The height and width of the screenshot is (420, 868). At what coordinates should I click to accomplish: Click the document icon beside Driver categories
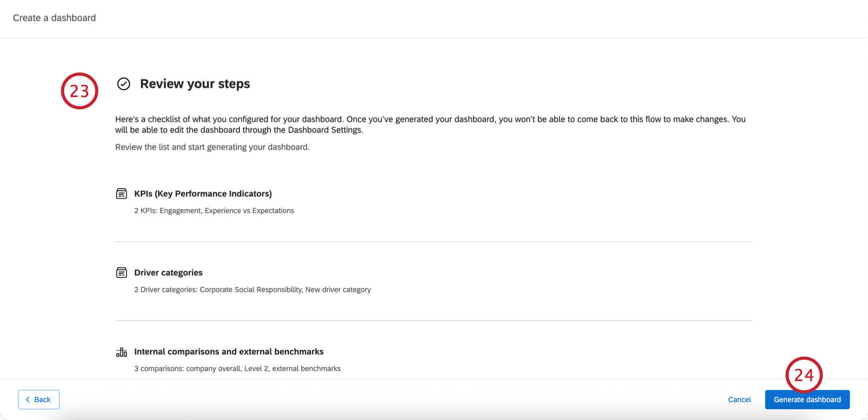122,272
